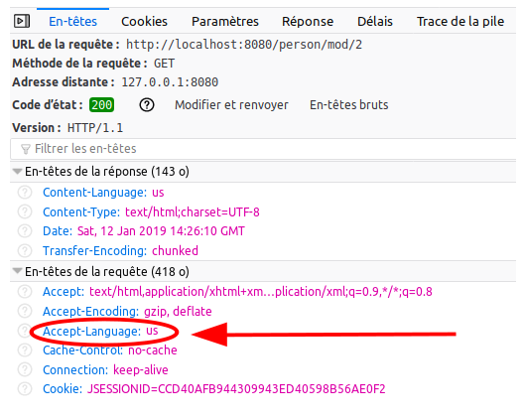Screen dimensions: 525x420
Task: Open the Trace de la pile tab
Action: click(460, 22)
